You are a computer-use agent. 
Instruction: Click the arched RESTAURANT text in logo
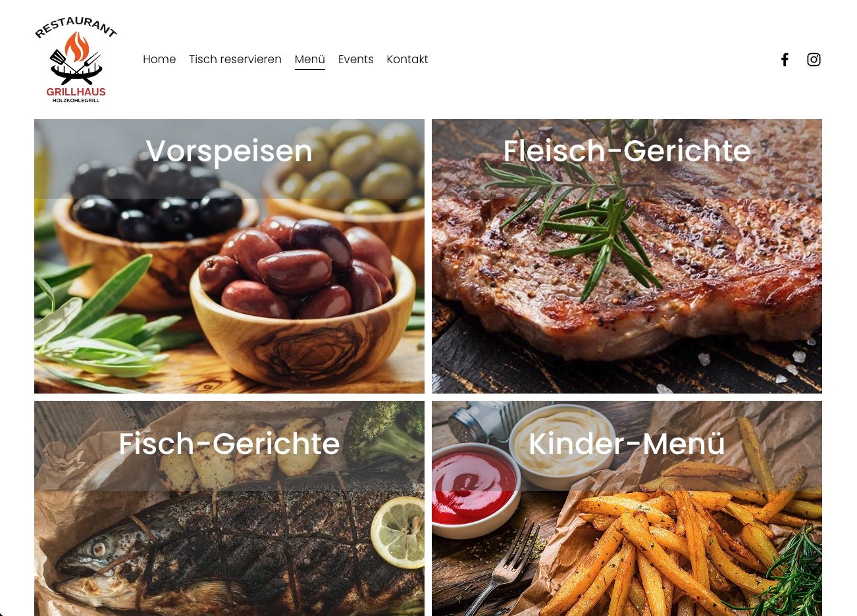(76, 28)
